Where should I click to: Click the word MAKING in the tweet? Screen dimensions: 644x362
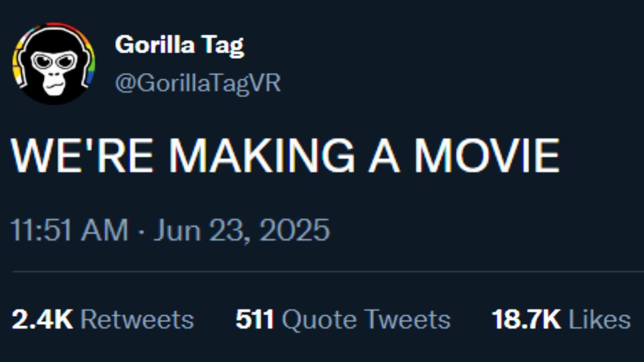click(x=262, y=155)
